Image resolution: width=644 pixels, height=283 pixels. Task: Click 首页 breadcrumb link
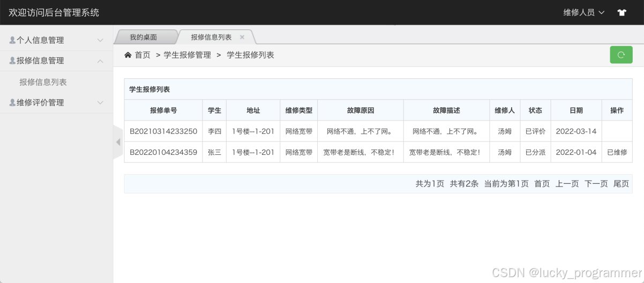pos(143,55)
